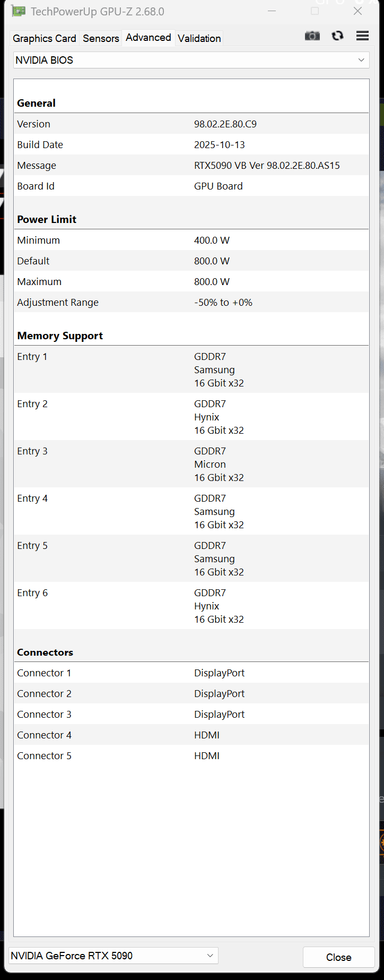Click the refresh arrows icon
384x980 pixels.
(337, 36)
